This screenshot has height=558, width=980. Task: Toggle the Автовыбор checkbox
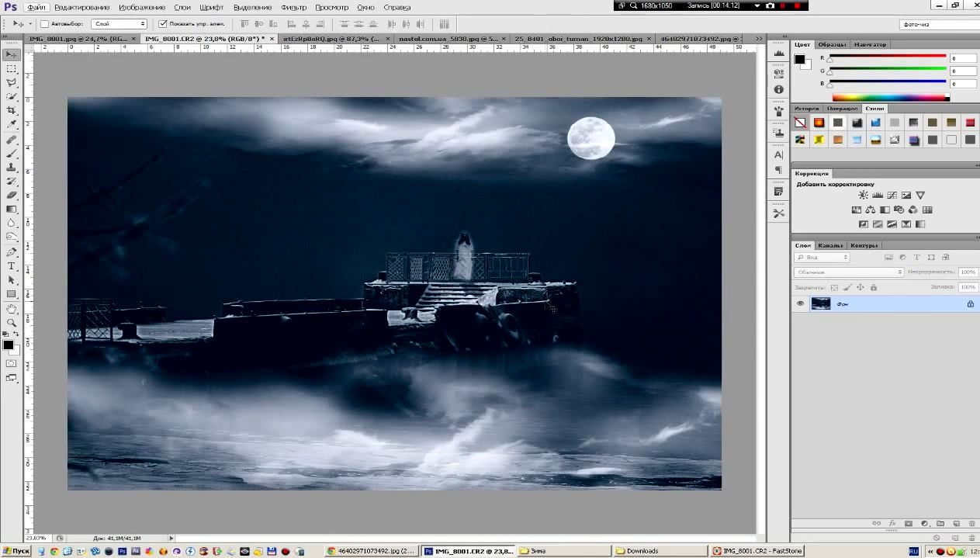pos(44,24)
